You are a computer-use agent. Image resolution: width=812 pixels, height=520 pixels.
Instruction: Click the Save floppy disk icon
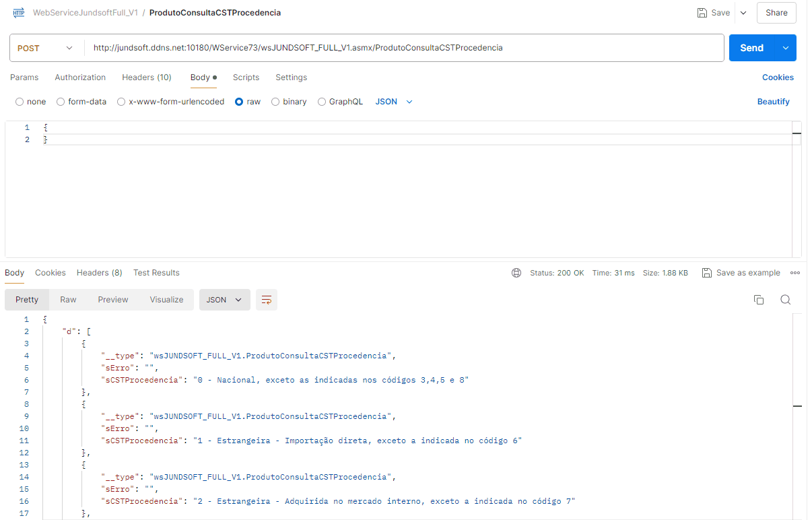pos(702,13)
